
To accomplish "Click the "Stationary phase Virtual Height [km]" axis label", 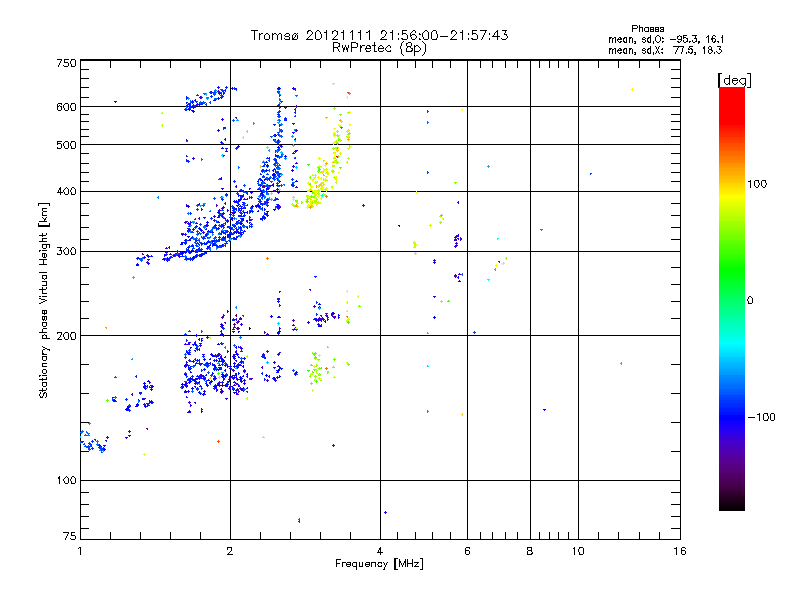I will [44, 300].
